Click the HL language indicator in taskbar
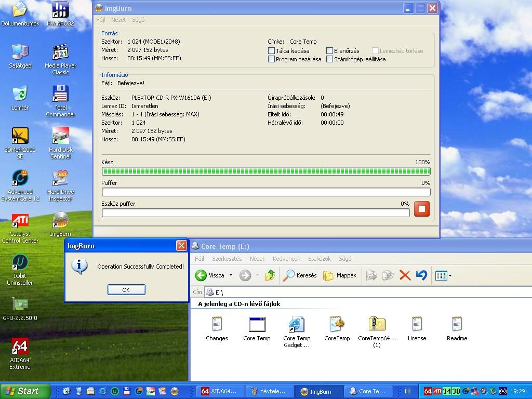 [x=408, y=391]
